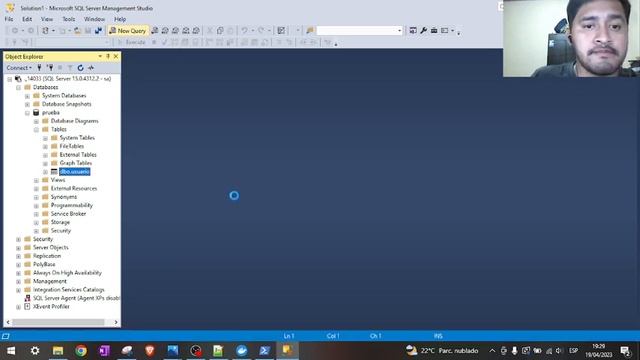The width and height of the screenshot is (640, 360).
Task: Refresh the Object Explorer tree
Action: coord(80,68)
